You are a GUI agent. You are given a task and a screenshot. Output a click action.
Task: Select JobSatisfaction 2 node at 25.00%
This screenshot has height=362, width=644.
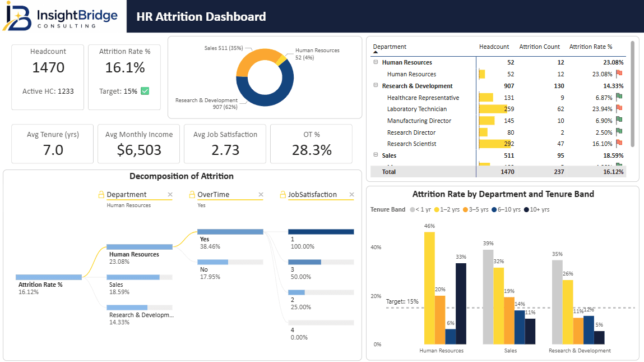(321, 292)
